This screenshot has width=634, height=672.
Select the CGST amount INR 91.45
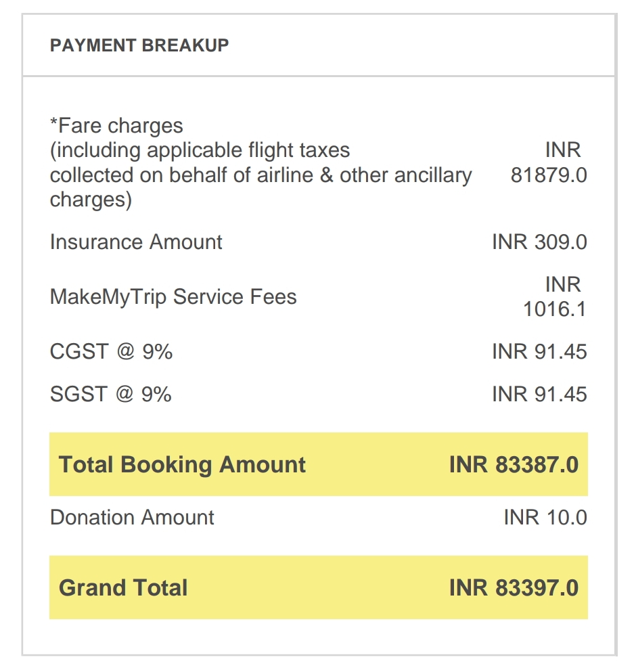[539, 352]
